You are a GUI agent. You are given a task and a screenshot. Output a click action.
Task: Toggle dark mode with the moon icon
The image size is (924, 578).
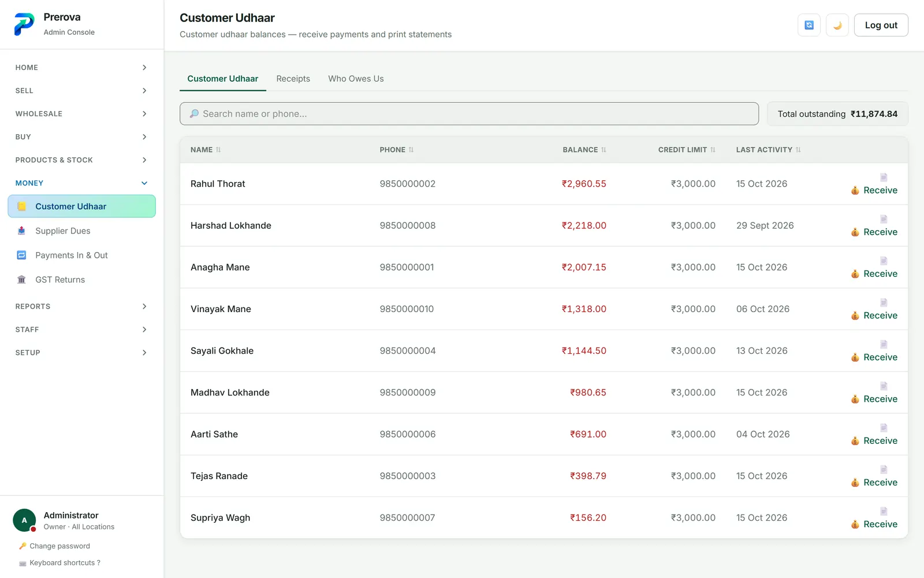(x=837, y=25)
